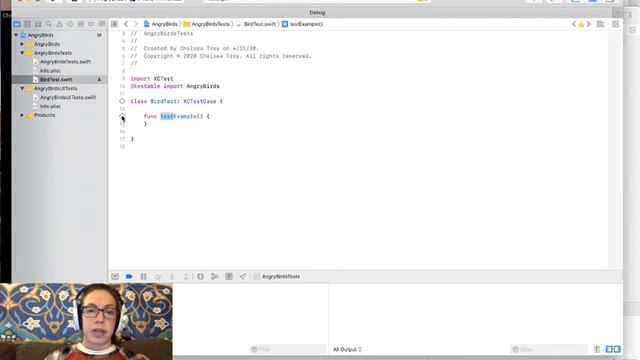Image resolution: width=640 pixels, height=360 pixels.
Task: Collapse the AngryBirdsTests folder
Action: (22, 53)
